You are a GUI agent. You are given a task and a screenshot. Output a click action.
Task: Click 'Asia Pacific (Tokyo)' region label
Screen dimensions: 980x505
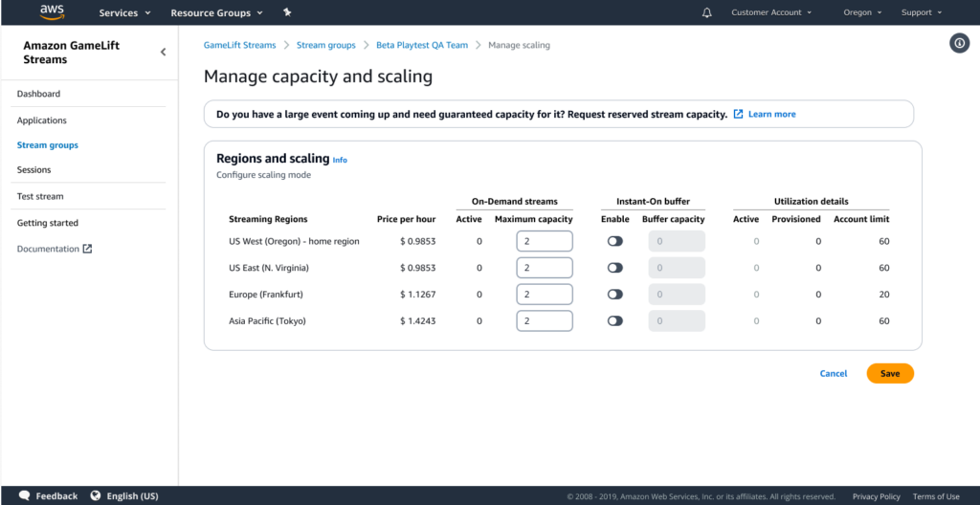point(268,320)
